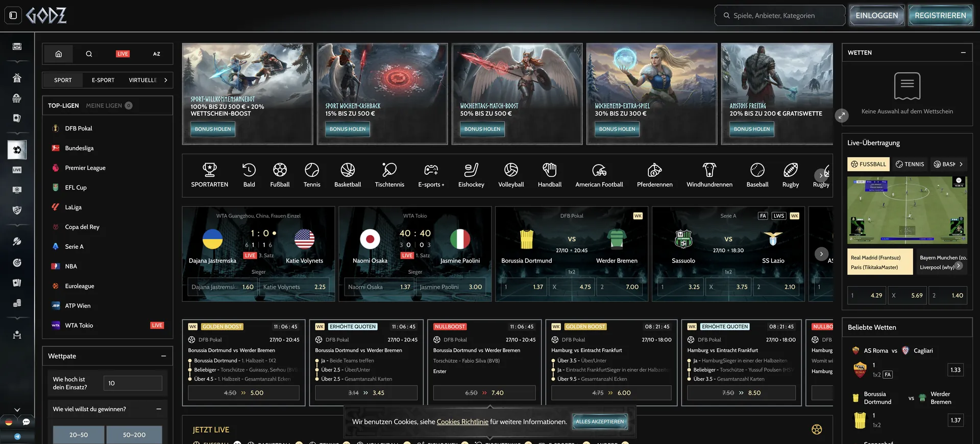980x444 pixels.
Task: Click the REGISTRIEREN button
Action: pyautogui.click(x=940, y=15)
